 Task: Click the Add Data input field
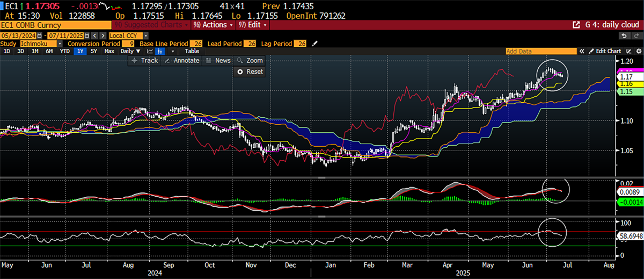[x=540, y=51]
